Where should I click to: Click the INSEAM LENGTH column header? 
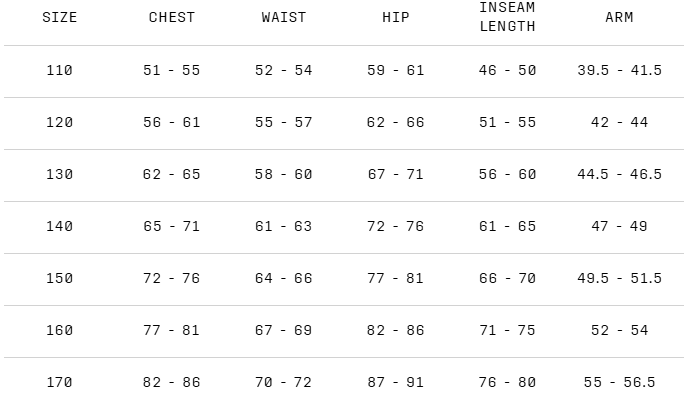[507, 17]
